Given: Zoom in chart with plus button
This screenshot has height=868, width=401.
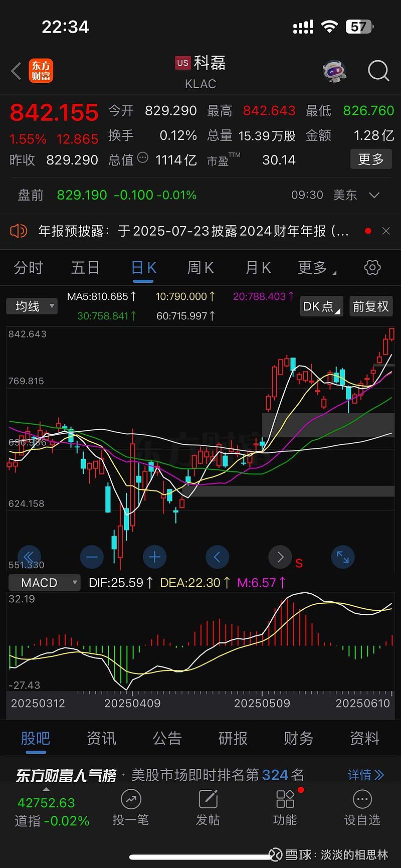Looking at the screenshot, I should tap(155, 557).
